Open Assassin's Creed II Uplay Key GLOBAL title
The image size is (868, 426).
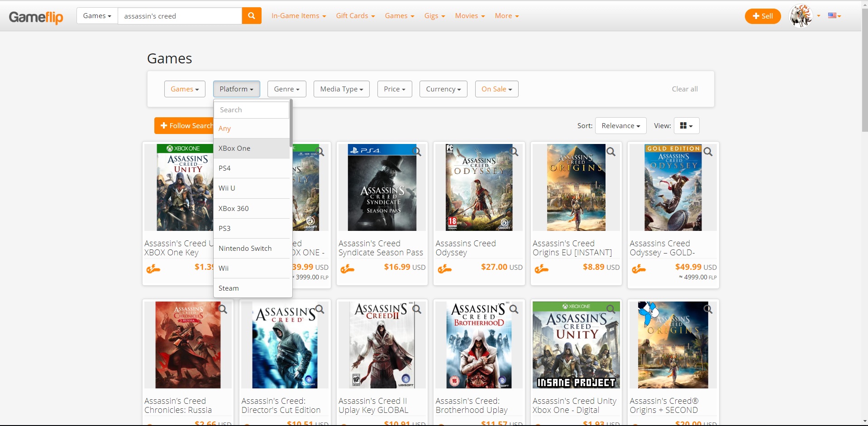(373, 406)
